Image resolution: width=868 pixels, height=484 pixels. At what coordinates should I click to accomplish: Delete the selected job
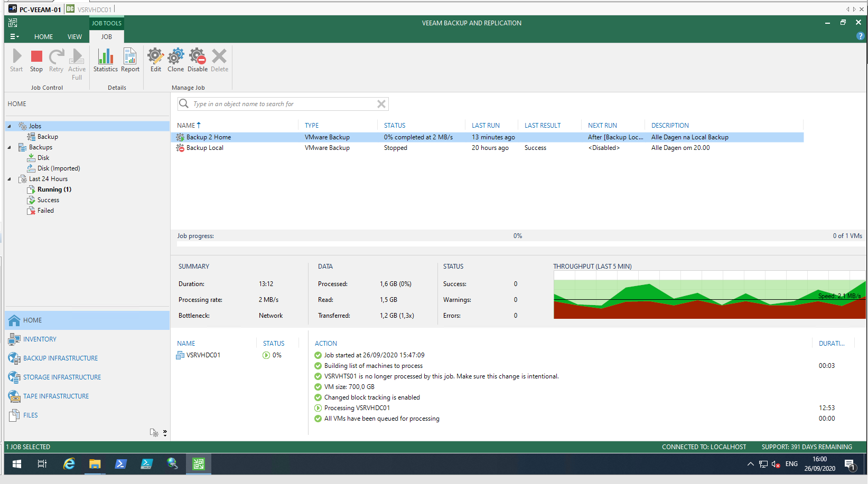219,60
